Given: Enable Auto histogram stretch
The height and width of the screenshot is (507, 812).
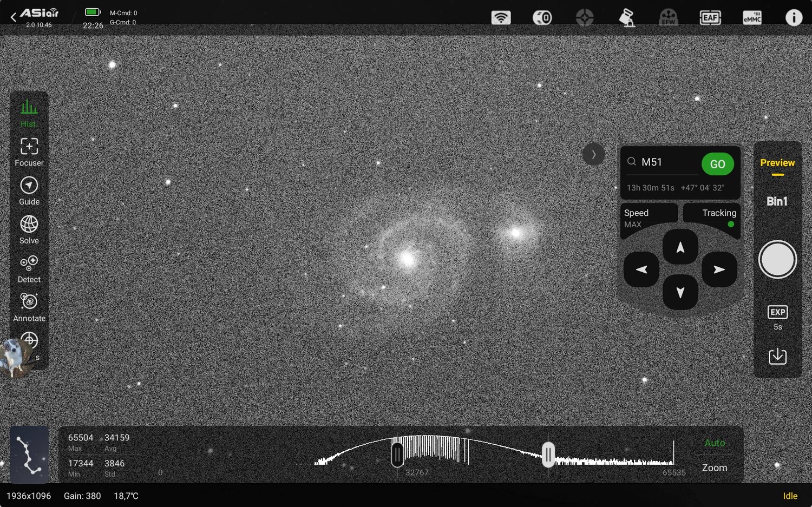Looking at the screenshot, I should (714, 443).
